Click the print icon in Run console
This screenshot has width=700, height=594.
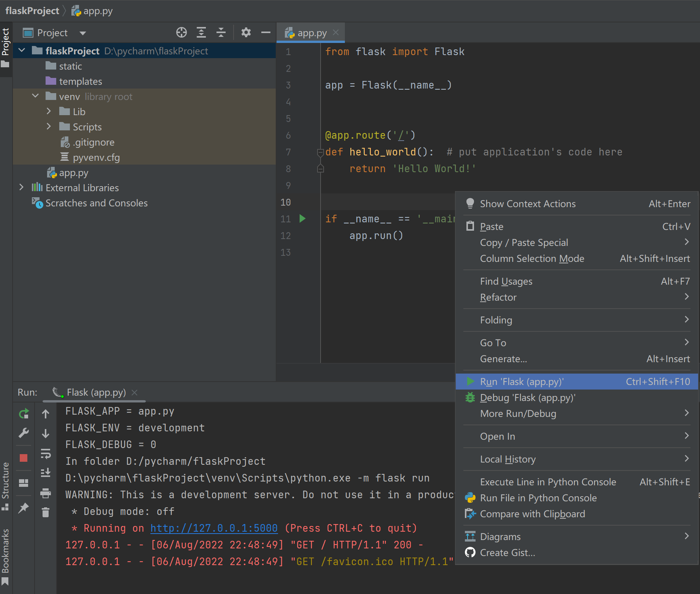[x=46, y=493]
